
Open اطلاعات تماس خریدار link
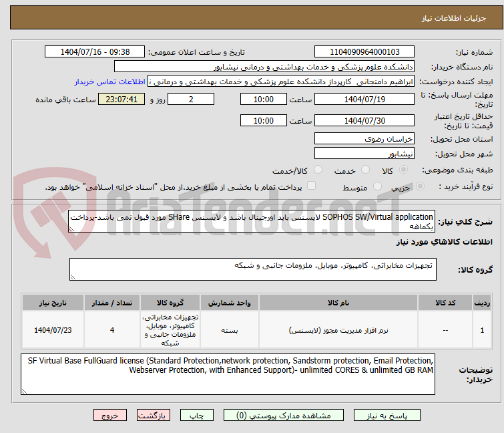[x=109, y=82]
